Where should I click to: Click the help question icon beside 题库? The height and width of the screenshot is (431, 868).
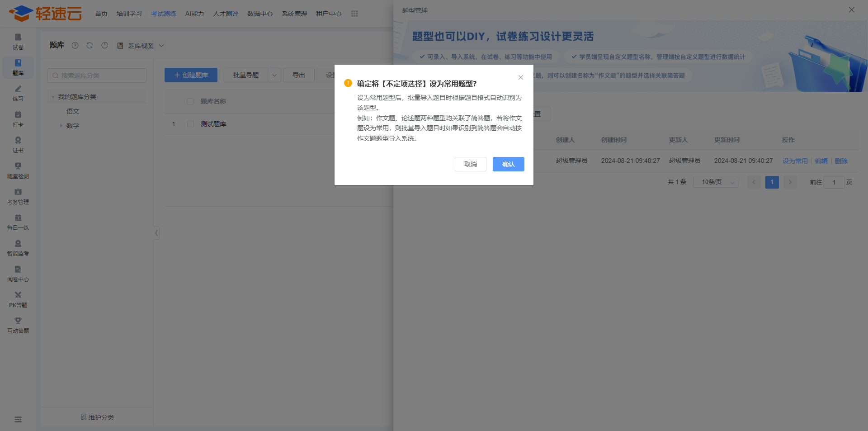pos(75,45)
